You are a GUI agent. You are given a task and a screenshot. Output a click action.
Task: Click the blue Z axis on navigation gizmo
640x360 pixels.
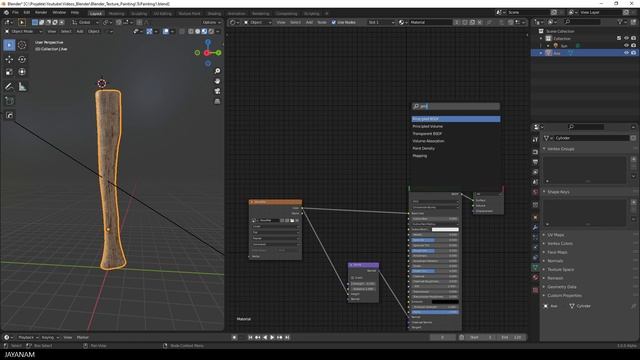tap(208, 42)
